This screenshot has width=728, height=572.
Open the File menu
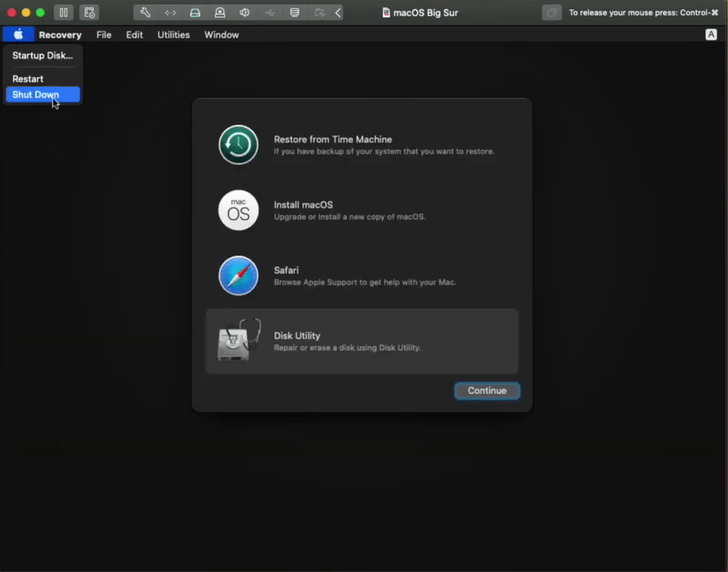[x=104, y=35]
